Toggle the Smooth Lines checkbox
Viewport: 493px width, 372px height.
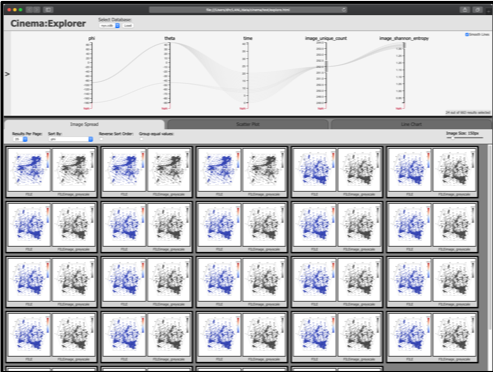467,34
